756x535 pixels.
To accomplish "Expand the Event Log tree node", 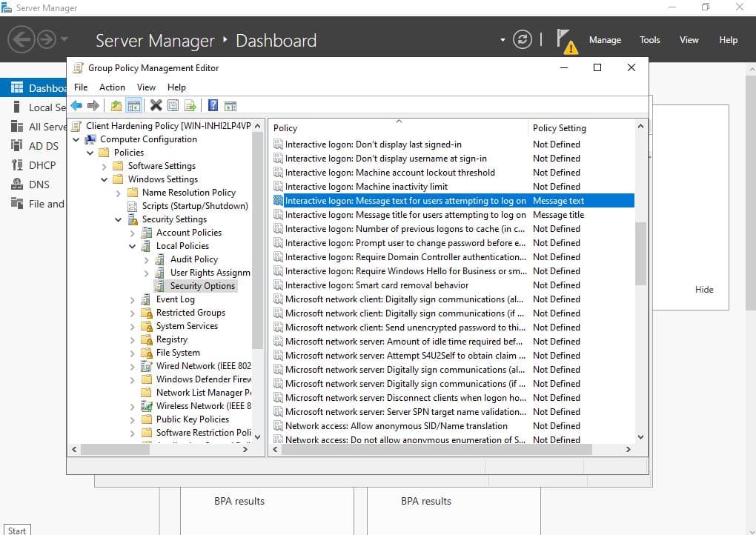I will click(x=133, y=299).
